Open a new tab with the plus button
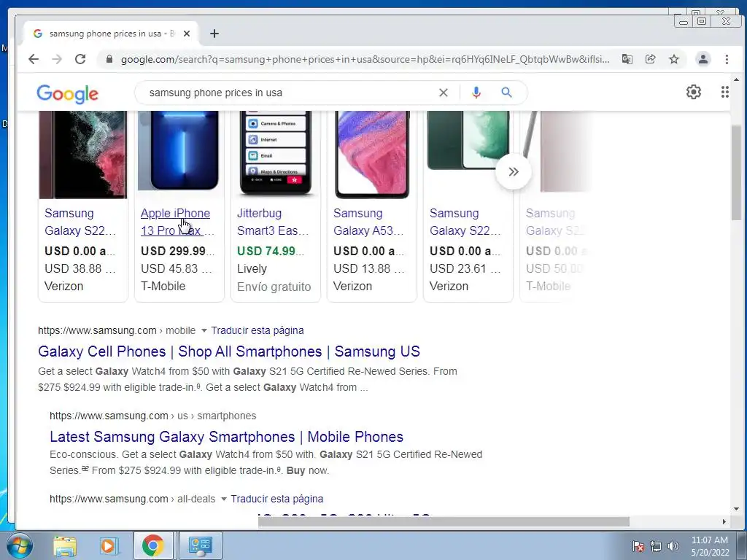Screen dimensions: 747x560 click(x=214, y=34)
